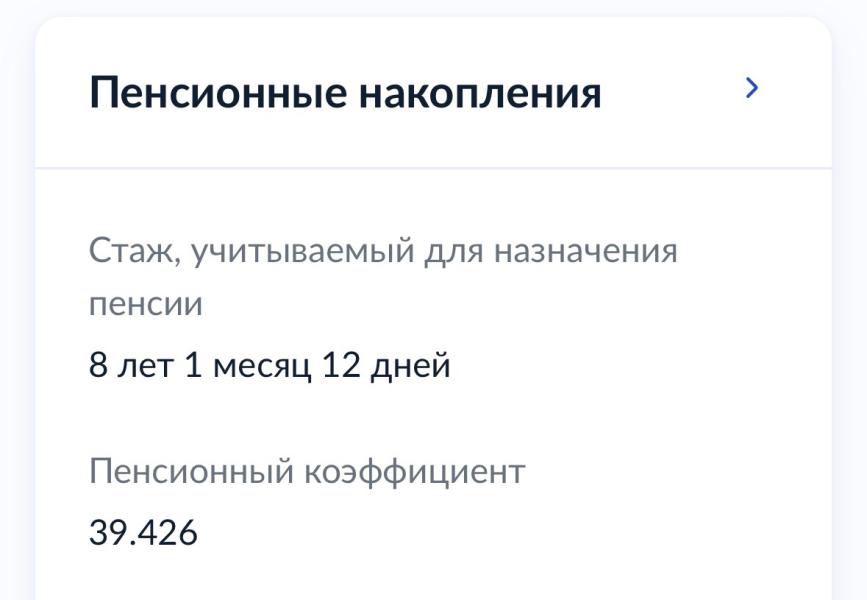Click the word накопления in the title
The height and width of the screenshot is (600, 867).
[480, 93]
